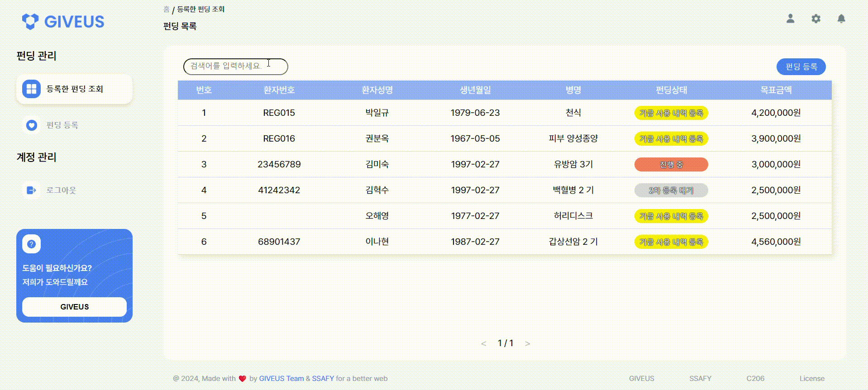Click the target amount 4,200,000원
Screen dimensions: 868x390
point(776,113)
